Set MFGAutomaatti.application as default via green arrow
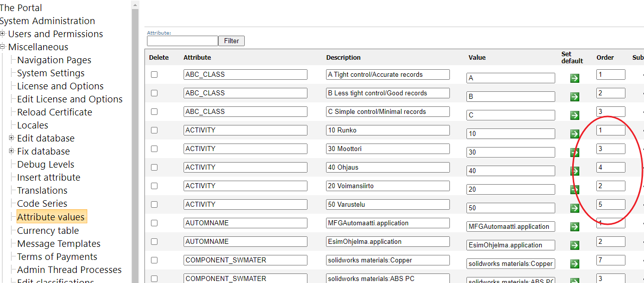Screen dimensions: 644x283 pos(575,227)
